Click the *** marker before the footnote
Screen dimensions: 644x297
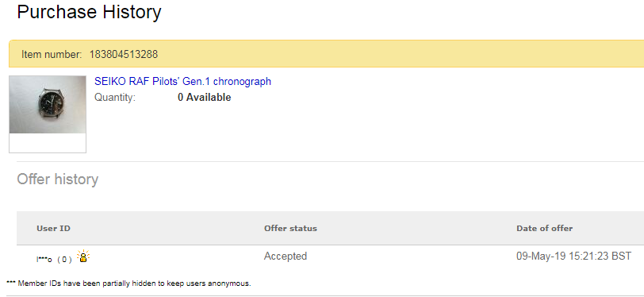(x=11, y=283)
